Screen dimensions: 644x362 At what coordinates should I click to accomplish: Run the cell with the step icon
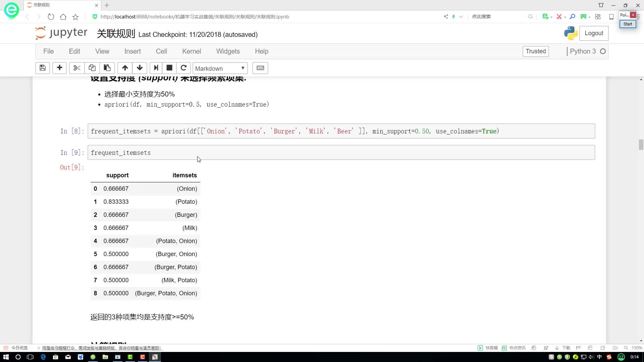156,68
